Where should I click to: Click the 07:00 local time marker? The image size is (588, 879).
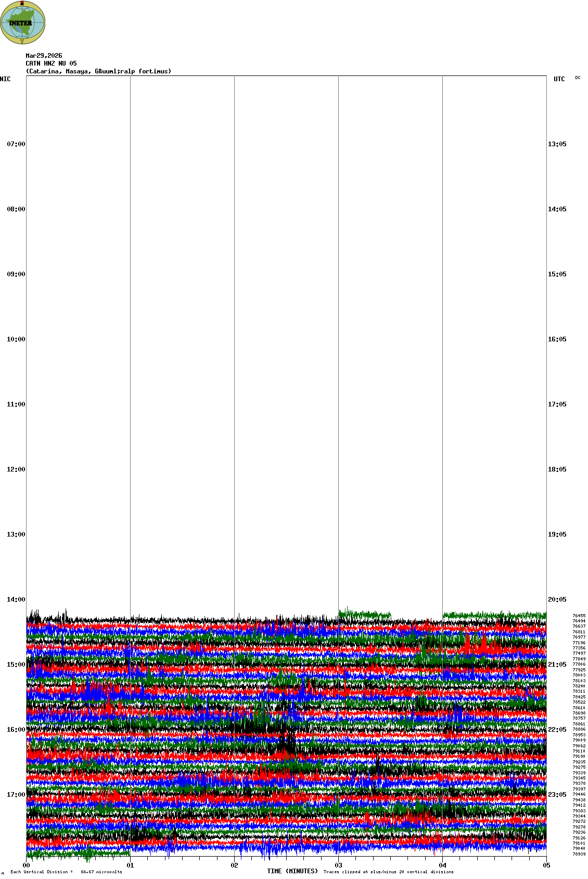16,144
